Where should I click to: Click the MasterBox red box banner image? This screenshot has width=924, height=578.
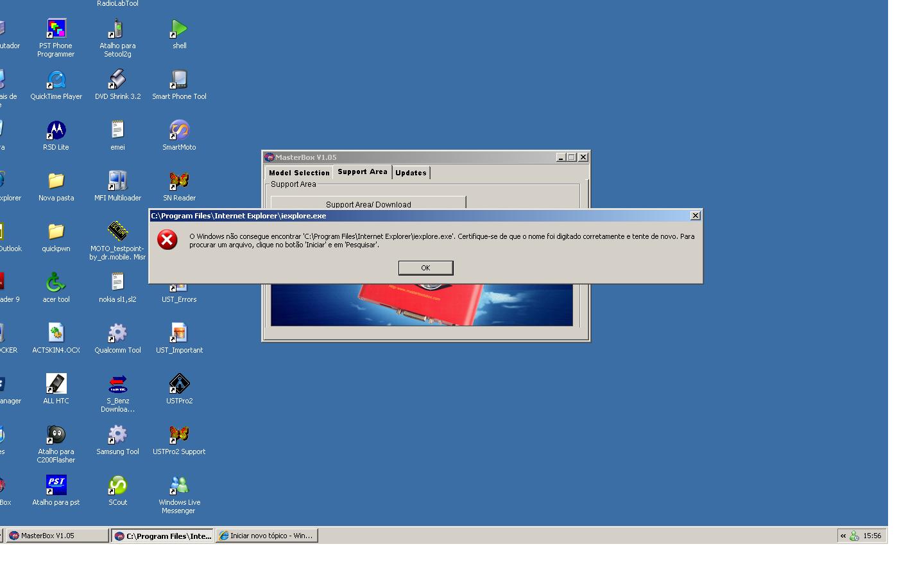(422, 304)
